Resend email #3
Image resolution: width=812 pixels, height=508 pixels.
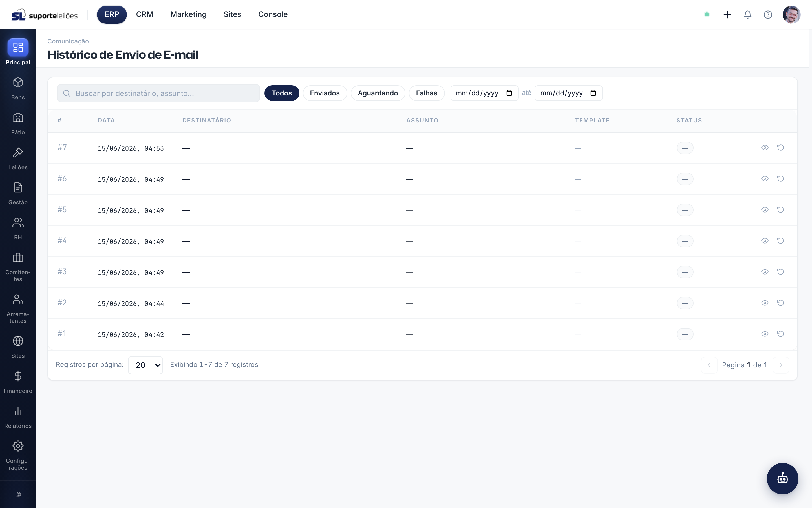[x=780, y=272]
